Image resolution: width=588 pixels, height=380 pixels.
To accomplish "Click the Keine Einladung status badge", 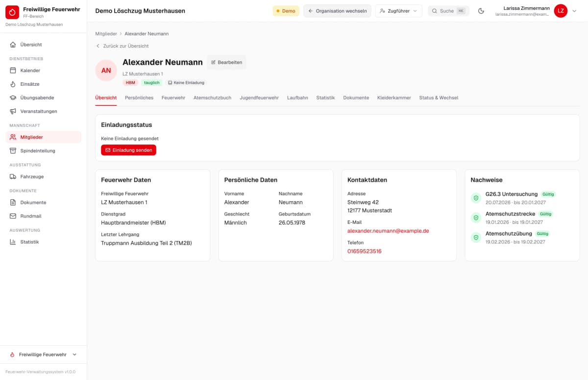I will coord(186,83).
